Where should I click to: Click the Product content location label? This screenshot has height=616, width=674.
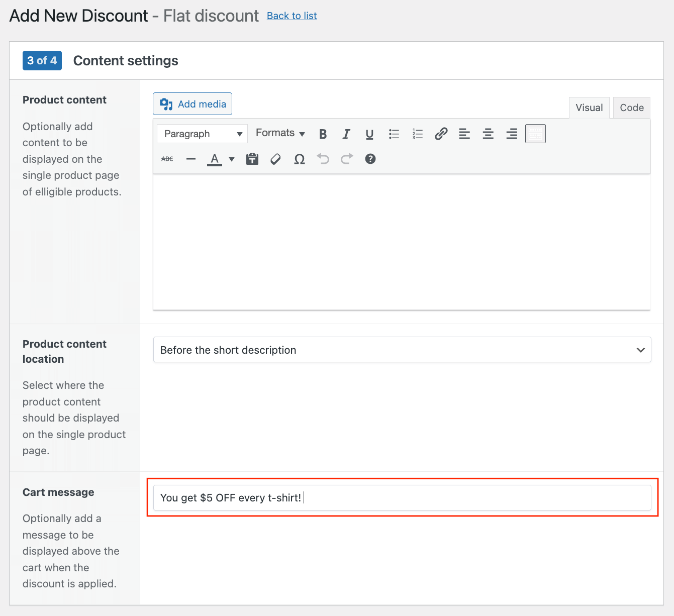coord(64,351)
